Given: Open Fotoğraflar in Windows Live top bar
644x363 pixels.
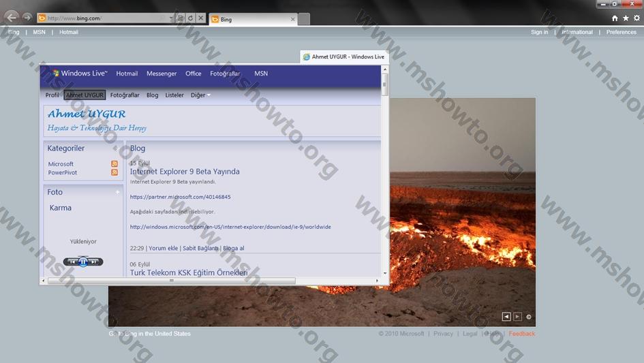Looking at the screenshot, I should point(225,74).
